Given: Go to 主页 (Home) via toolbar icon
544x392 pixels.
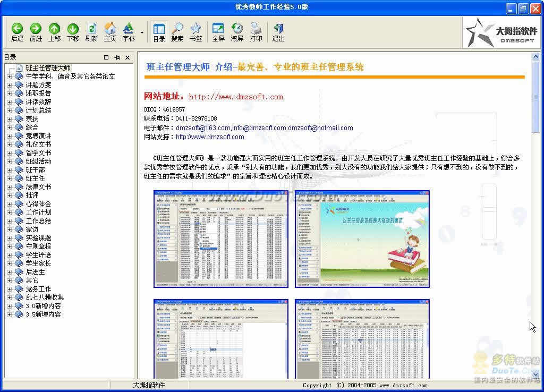Looking at the screenshot, I should click(110, 29).
